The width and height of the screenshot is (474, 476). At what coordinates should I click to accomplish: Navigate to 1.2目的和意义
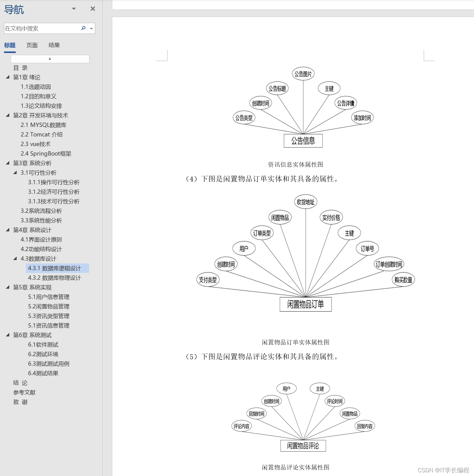pyautogui.click(x=39, y=96)
